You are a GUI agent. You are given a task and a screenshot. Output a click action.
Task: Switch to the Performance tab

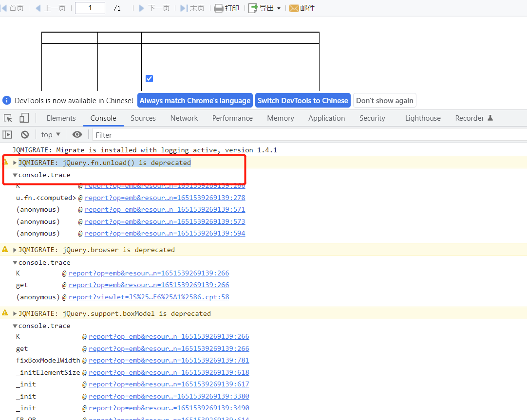(232, 118)
